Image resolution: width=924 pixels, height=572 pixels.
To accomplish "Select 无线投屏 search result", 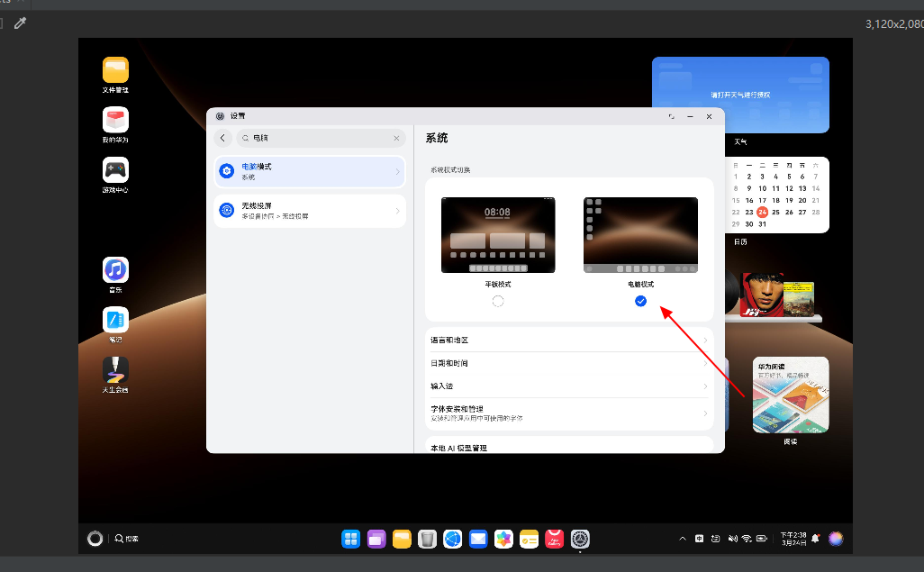I will 310,211.
